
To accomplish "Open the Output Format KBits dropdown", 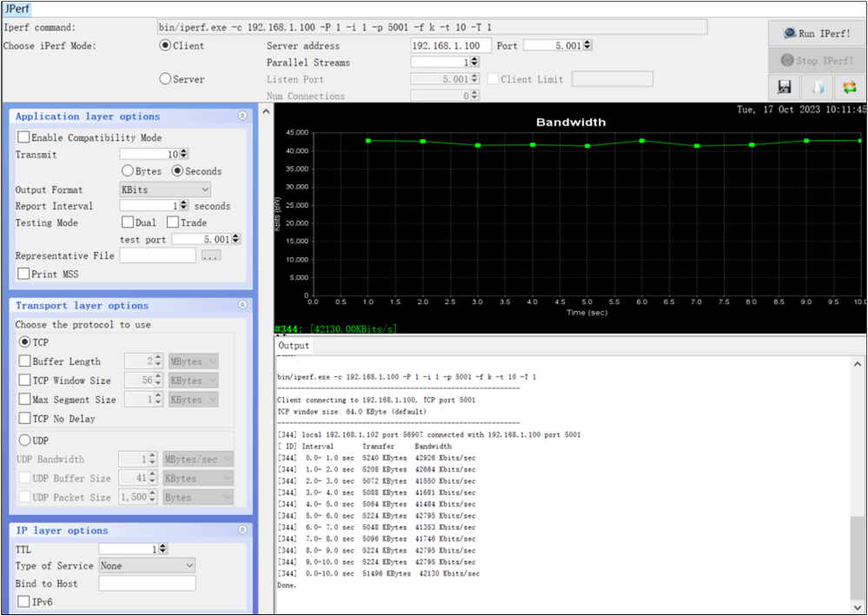I will tap(164, 189).
